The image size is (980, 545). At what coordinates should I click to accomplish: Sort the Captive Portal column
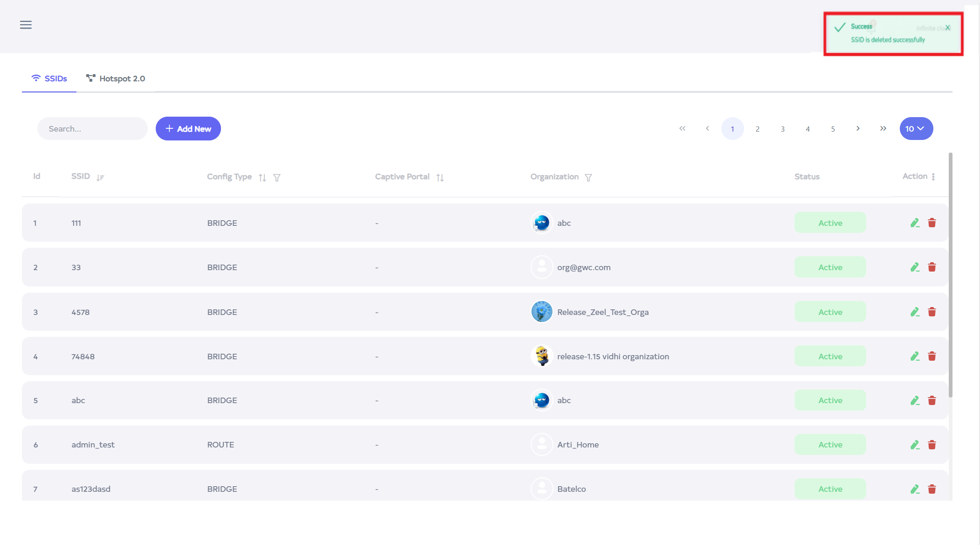pos(440,177)
